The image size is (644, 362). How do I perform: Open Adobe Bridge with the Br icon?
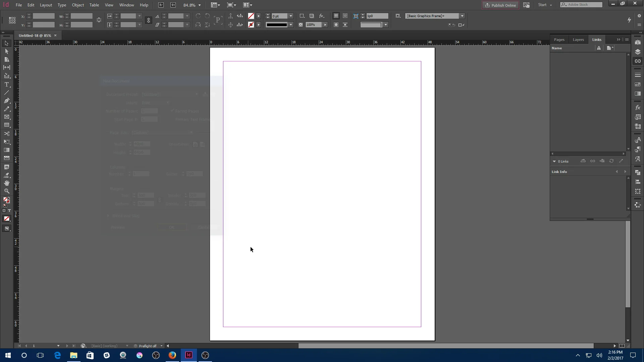161,5
